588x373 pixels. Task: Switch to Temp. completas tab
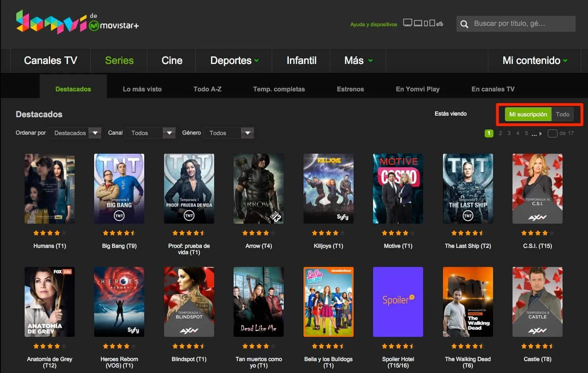[279, 89]
